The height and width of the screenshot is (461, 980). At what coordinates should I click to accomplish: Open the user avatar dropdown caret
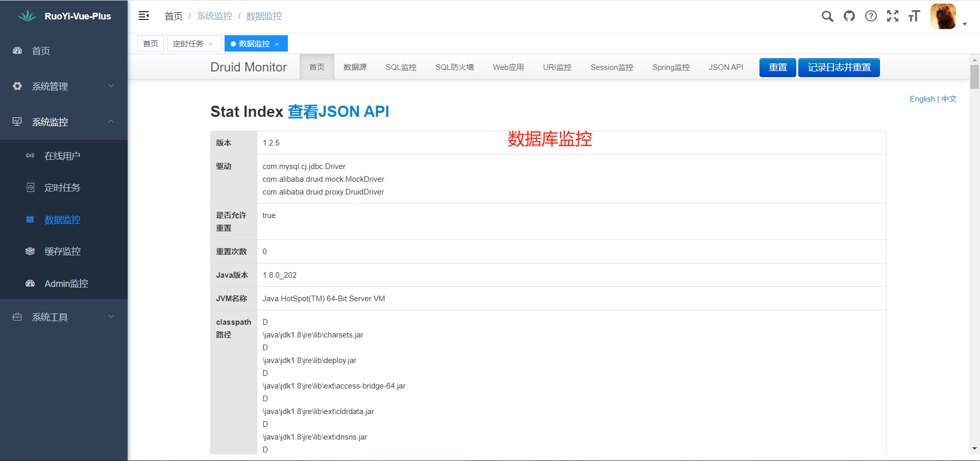(965, 24)
